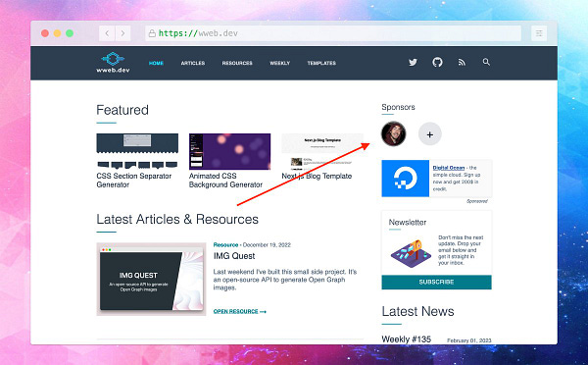The height and width of the screenshot is (365, 588).
Task: Open the Digital Ocean text link
Action: tap(449, 168)
